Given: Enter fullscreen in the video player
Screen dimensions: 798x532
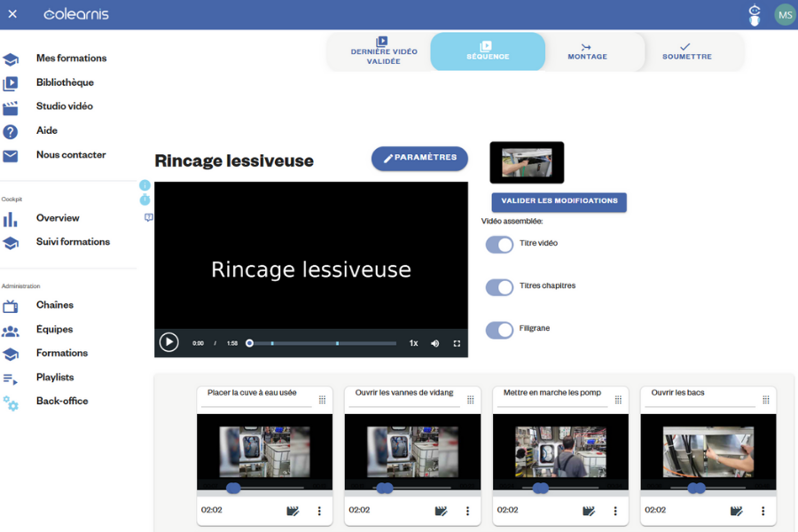Looking at the screenshot, I should point(457,343).
